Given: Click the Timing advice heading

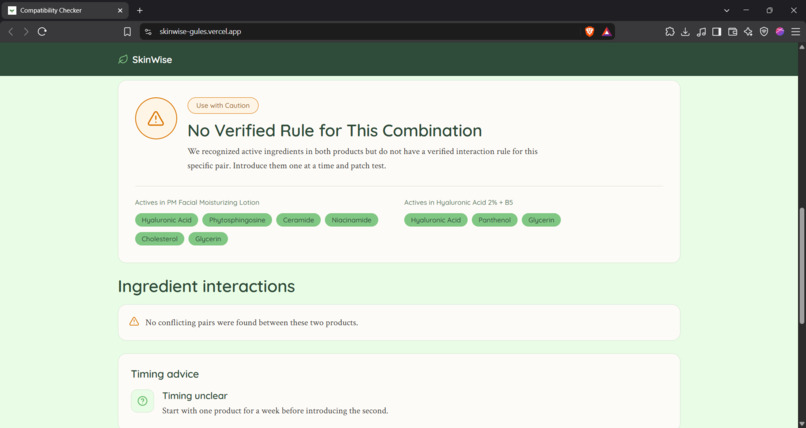Looking at the screenshot, I should (x=164, y=374).
